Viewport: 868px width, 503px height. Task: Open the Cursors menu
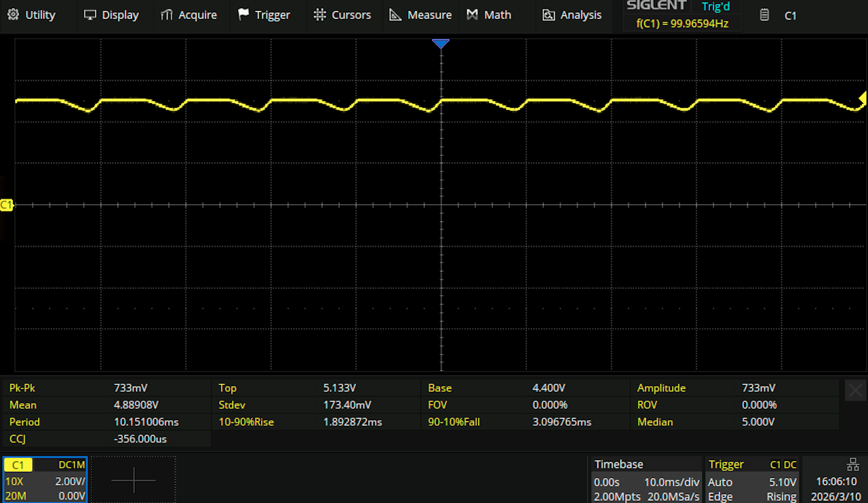coord(342,15)
